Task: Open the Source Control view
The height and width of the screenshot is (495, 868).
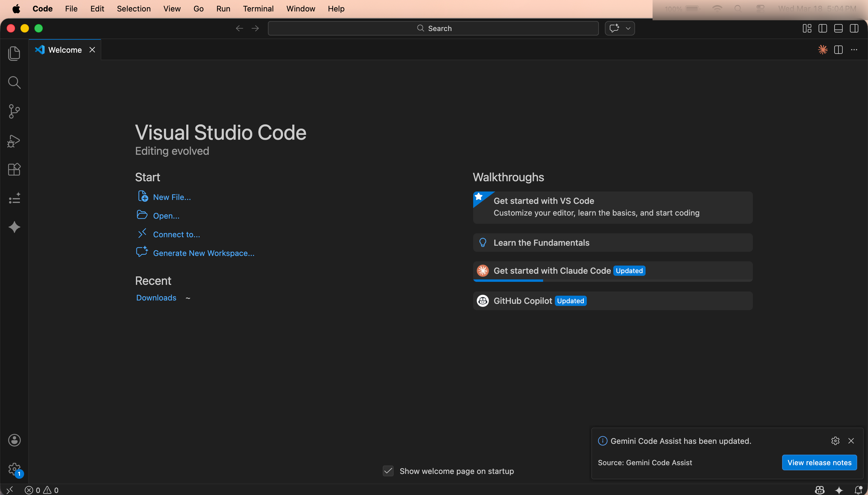Action: pos(14,111)
